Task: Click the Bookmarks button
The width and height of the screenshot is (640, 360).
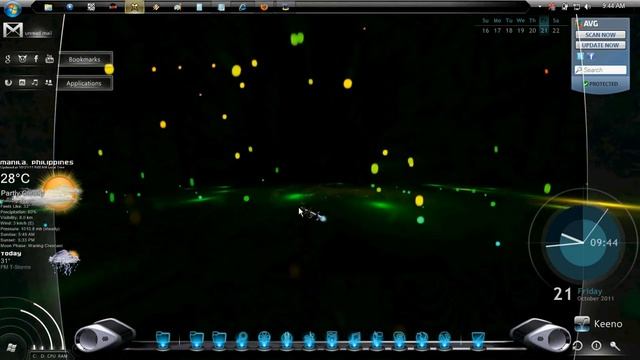Action: (84, 60)
